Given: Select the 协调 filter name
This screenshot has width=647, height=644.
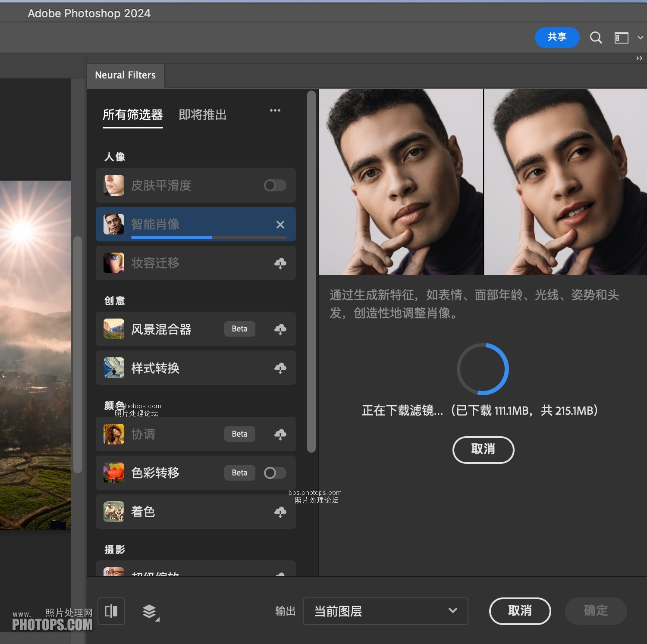Looking at the screenshot, I should pos(143,434).
